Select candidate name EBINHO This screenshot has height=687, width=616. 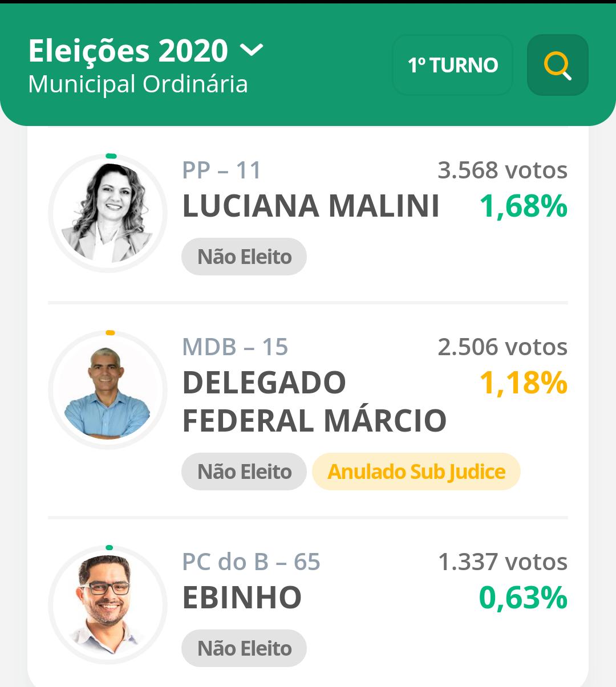point(242,597)
